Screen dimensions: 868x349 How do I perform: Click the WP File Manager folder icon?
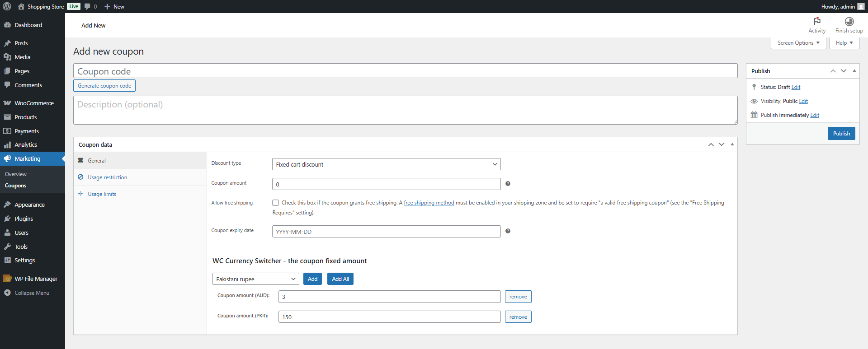click(x=7, y=279)
